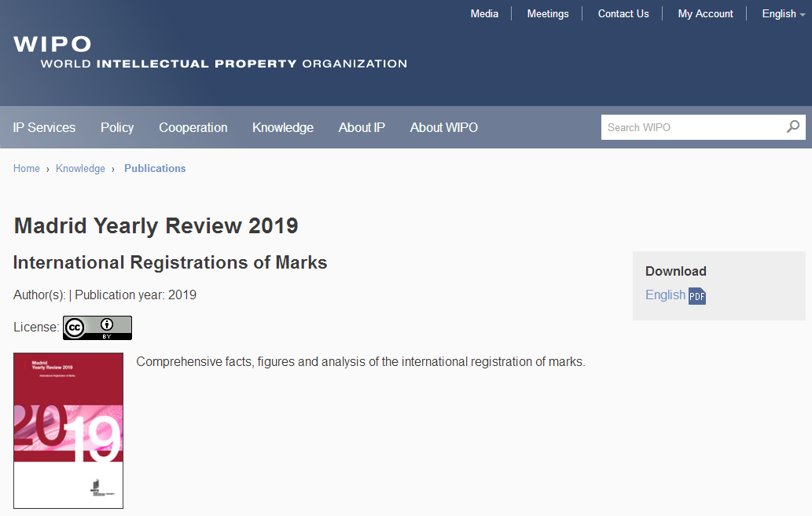Click the Search WIPO input field
The image size is (812, 516).
[692, 127]
